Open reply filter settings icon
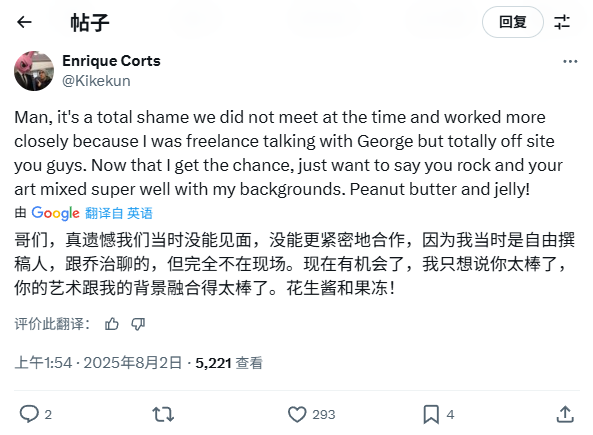This screenshot has width=593, height=435. 562,22
